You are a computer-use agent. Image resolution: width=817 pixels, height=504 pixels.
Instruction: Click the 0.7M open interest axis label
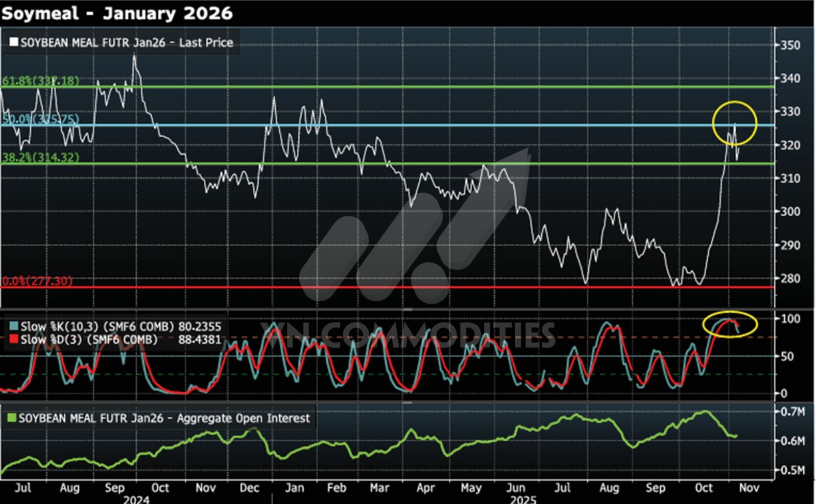tap(793, 412)
